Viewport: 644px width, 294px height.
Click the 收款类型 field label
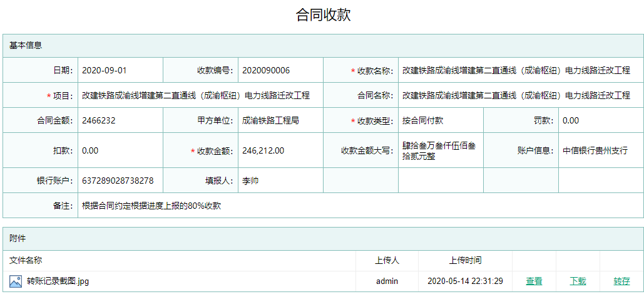click(x=376, y=120)
